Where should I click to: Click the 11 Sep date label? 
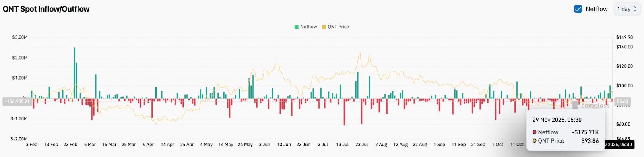[458, 145]
